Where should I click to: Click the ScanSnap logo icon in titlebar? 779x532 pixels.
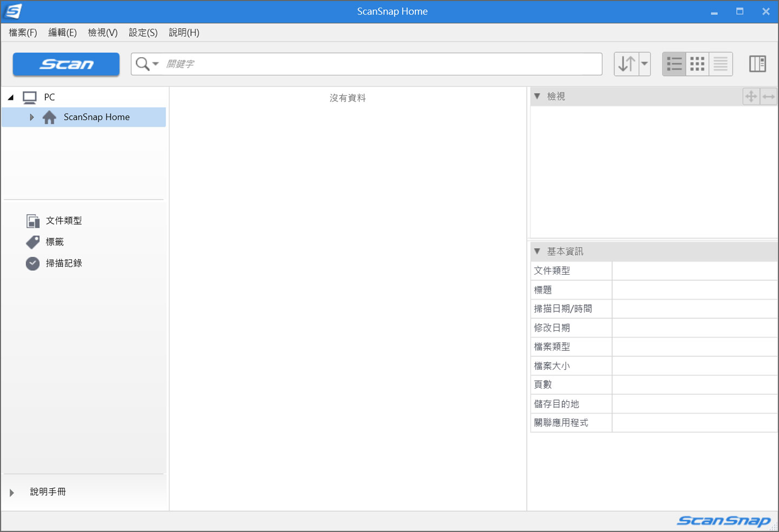coord(13,11)
